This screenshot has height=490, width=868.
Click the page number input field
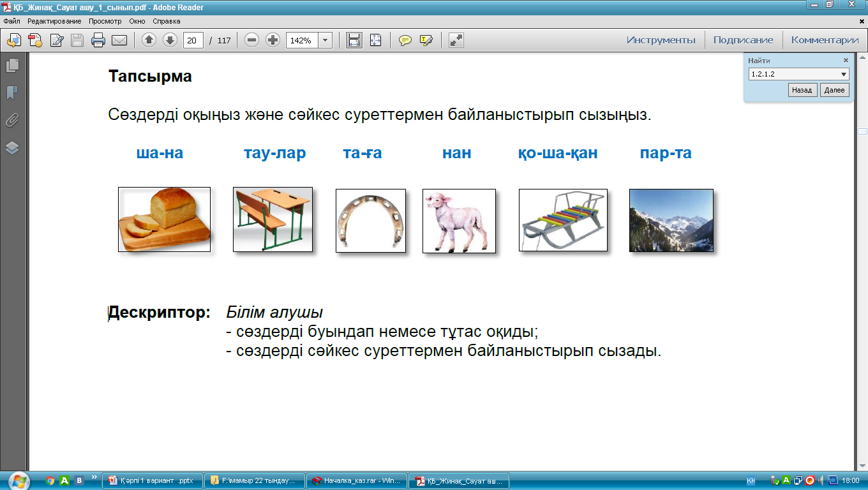click(193, 40)
